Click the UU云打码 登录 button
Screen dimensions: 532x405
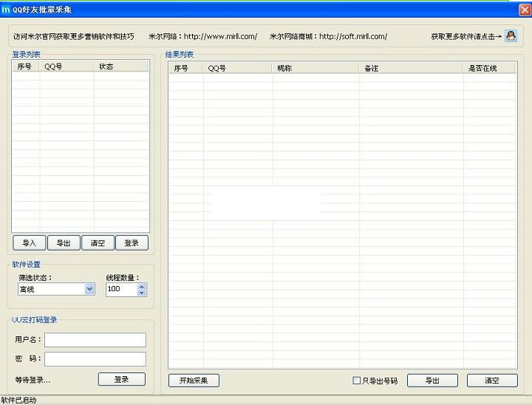tap(121, 379)
